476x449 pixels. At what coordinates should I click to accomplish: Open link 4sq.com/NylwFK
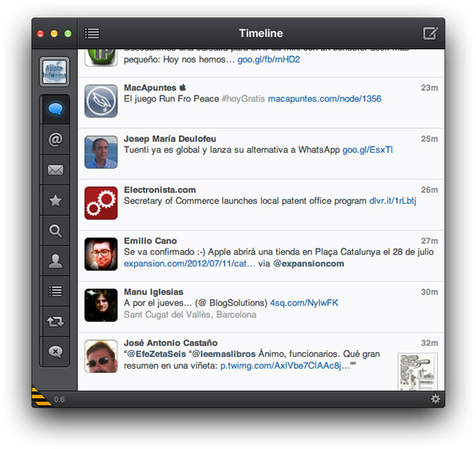pos(304,303)
